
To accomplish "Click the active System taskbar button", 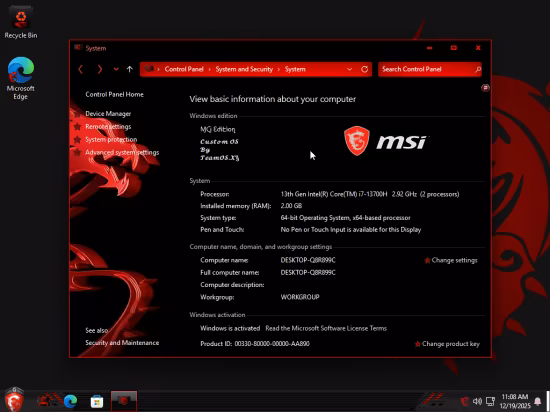I will pos(124,401).
